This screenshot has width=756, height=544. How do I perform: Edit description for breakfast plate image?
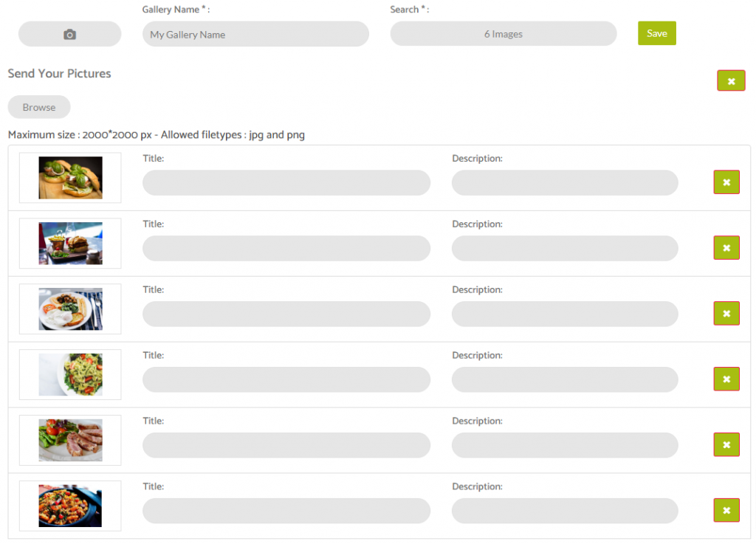click(x=565, y=314)
